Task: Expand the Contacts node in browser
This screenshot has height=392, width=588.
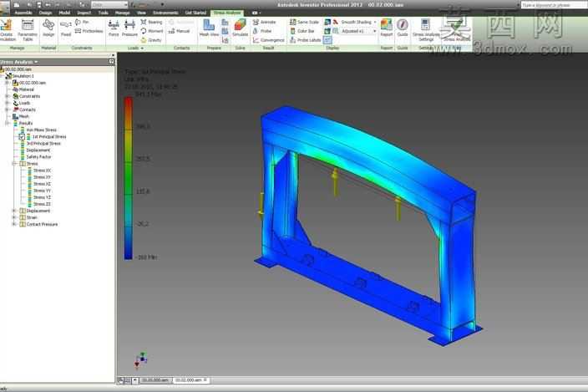Action: tap(8, 109)
